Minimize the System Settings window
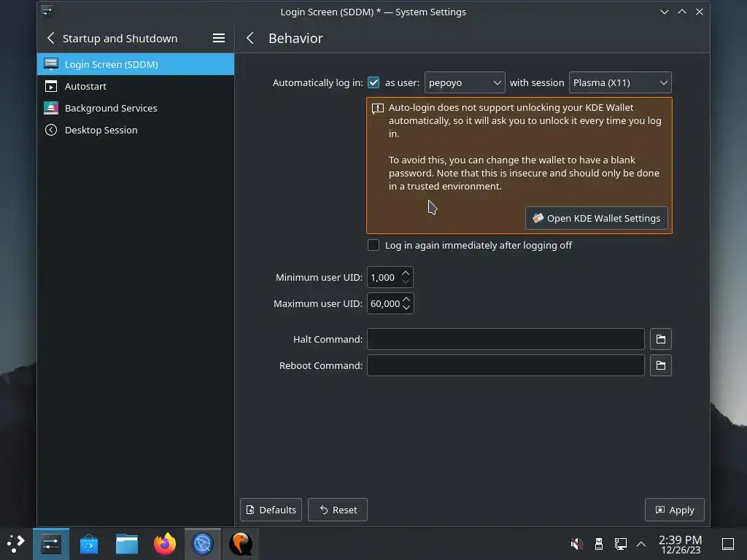 [664, 12]
